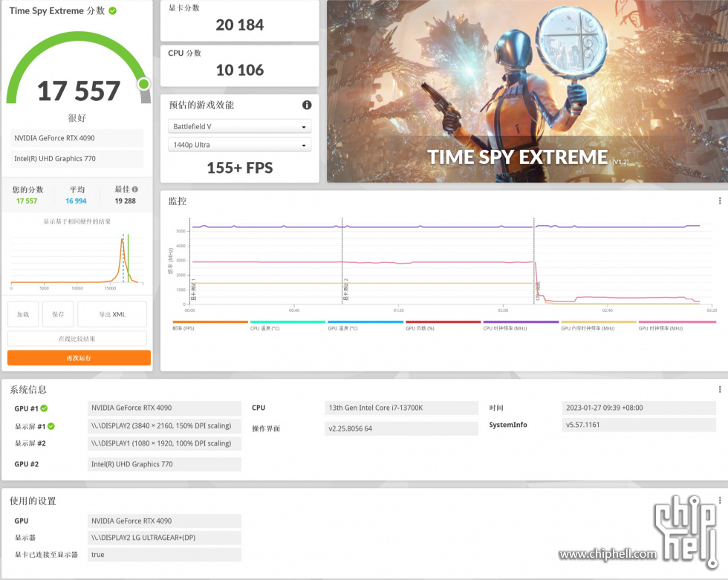Viewport: 728px width, 580px height.
Task: Click the 使用的设置 section heading
Action: [x=33, y=501]
